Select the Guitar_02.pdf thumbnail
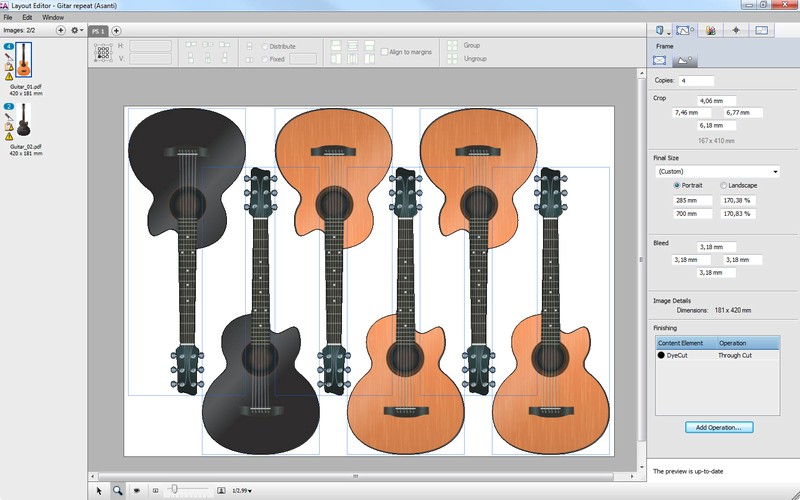This screenshot has height=500, width=800. point(23,119)
